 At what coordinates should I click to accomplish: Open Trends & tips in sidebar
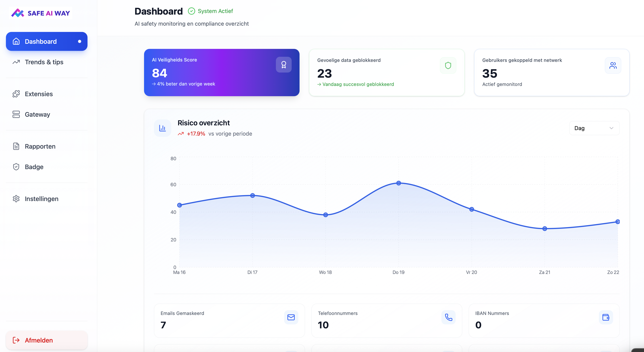44,62
